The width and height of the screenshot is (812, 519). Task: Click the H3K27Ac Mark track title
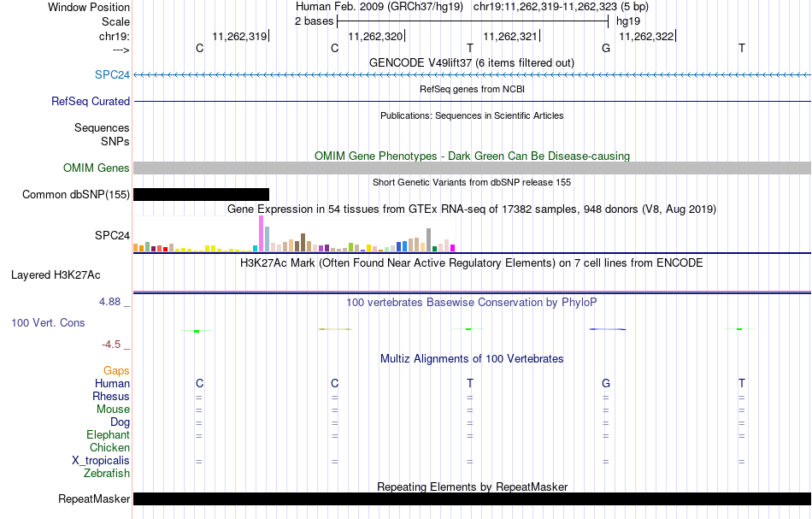(x=472, y=262)
